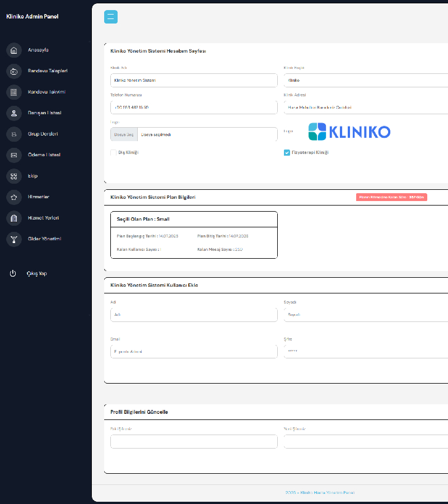Open the Randevu Takvimi calendar icon
448x504 pixels.
point(14,92)
